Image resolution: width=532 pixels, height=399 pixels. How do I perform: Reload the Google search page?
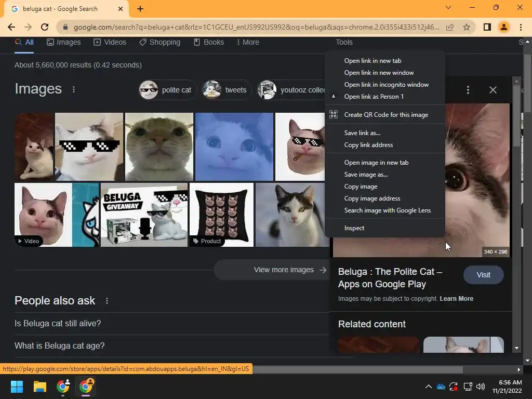pyautogui.click(x=45, y=27)
